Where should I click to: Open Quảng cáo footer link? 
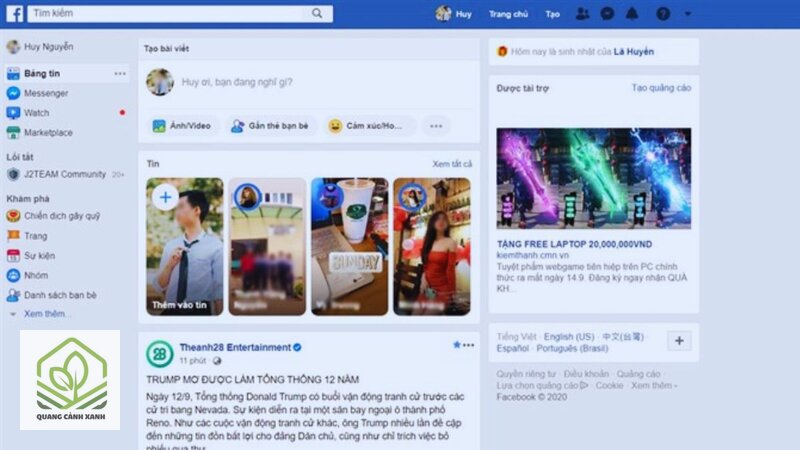(638, 374)
